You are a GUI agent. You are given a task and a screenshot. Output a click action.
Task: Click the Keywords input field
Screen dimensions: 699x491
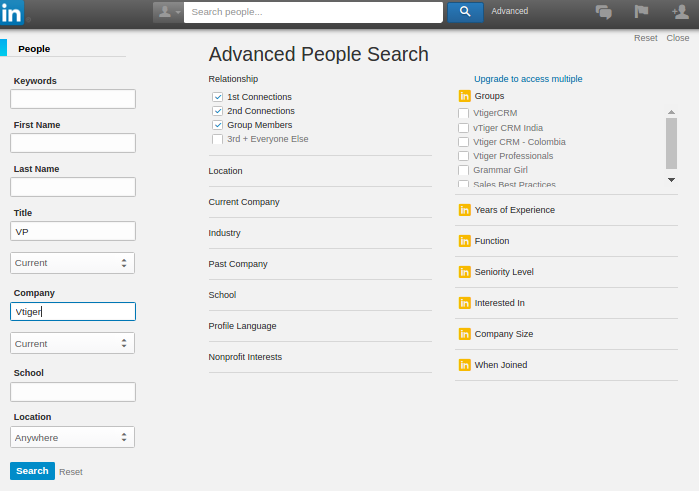(x=72, y=99)
